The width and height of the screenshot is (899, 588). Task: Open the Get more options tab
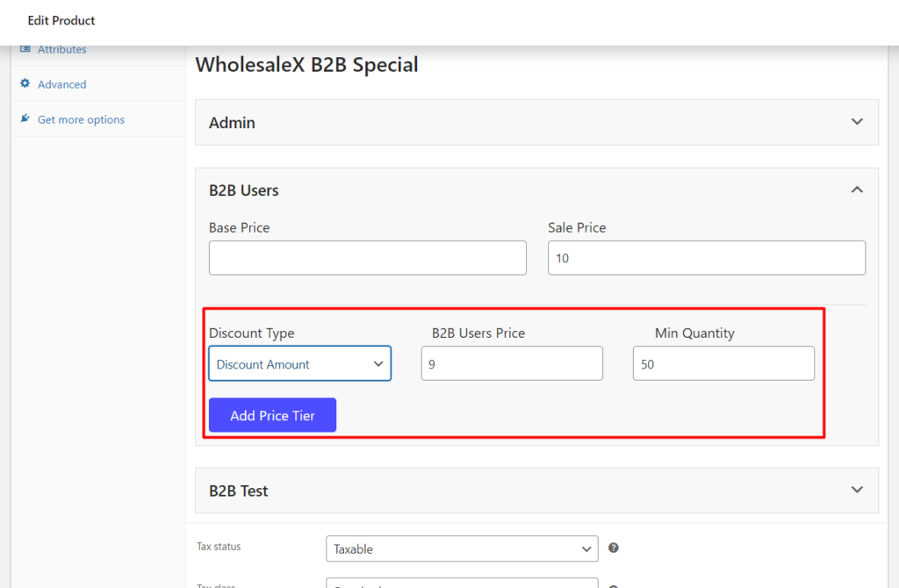point(81,119)
